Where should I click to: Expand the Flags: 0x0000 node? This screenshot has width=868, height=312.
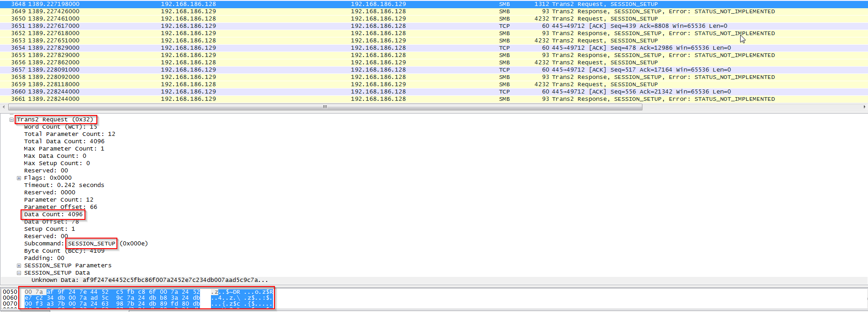(19, 178)
